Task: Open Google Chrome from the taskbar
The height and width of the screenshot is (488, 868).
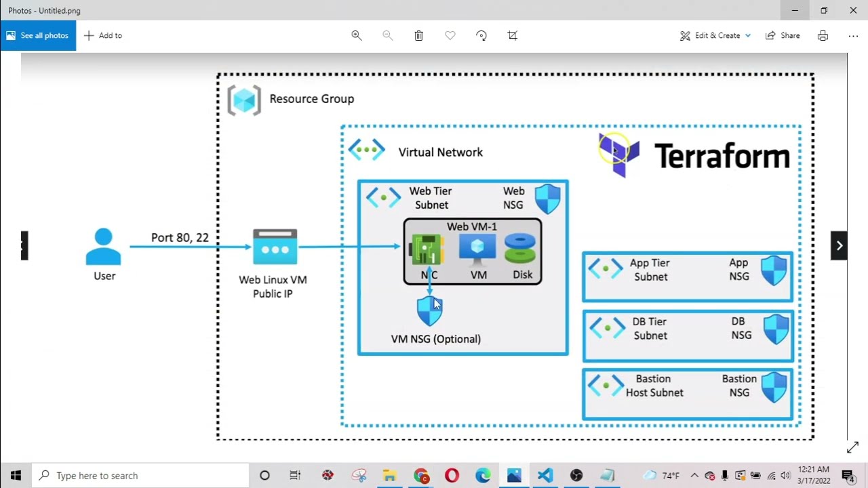Action: (420, 475)
